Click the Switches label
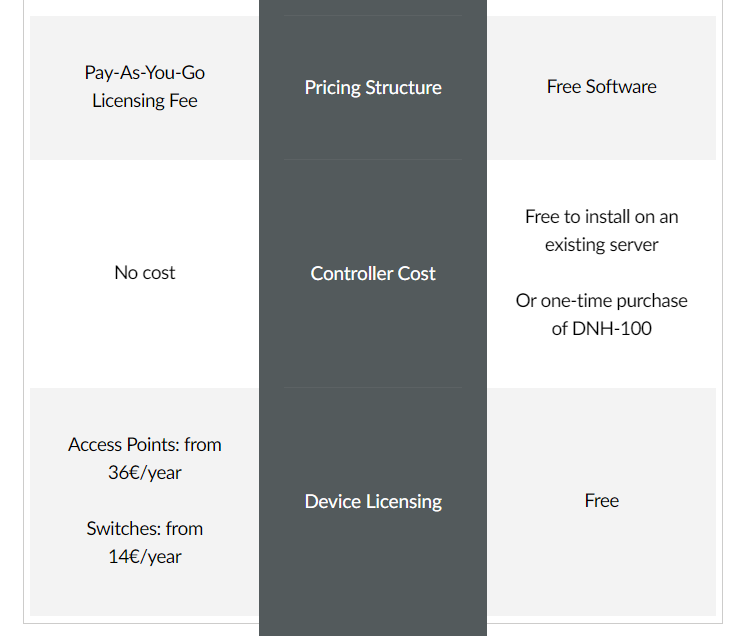744x636 pixels. [124, 529]
